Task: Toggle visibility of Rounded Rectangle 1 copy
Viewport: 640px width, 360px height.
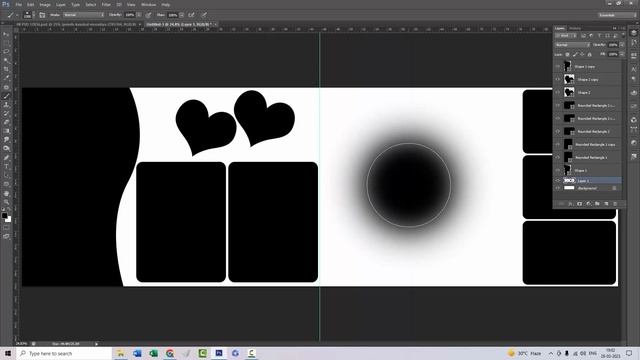Action: coord(558,144)
